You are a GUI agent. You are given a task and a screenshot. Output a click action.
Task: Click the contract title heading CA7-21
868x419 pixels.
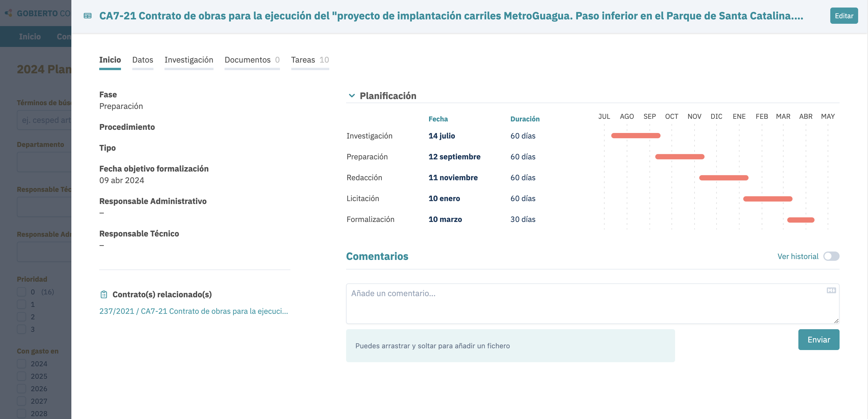coord(451,16)
